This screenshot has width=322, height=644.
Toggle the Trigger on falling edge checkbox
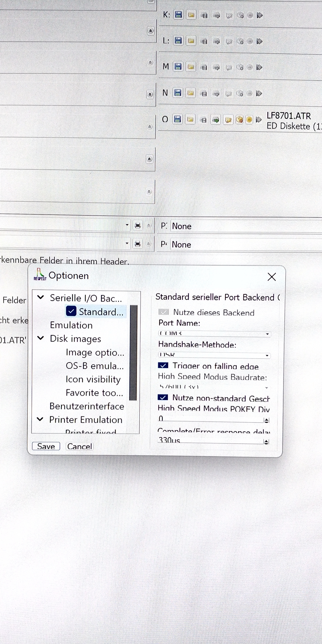pos(163,366)
